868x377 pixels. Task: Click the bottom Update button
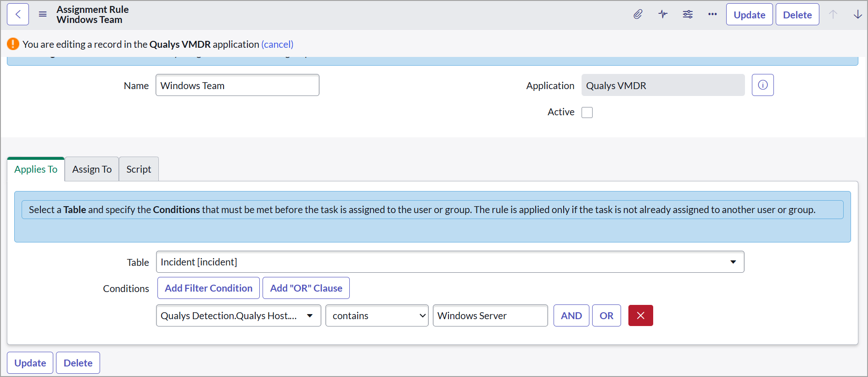pyautogui.click(x=30, y=363)
